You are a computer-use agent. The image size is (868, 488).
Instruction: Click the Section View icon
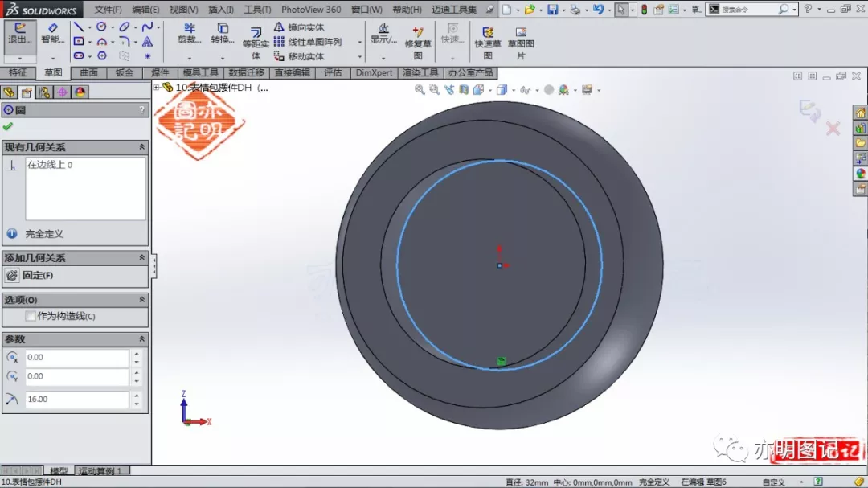point(464,90)
